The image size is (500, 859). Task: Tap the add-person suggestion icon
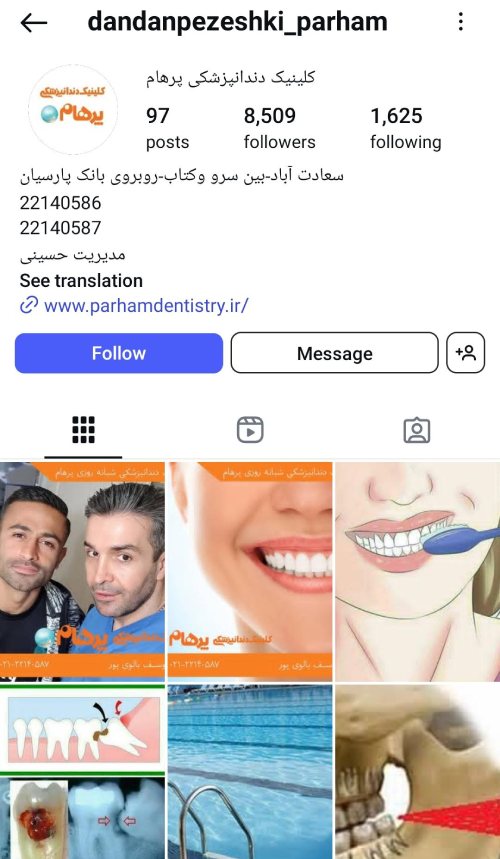[x=465, y=353]
